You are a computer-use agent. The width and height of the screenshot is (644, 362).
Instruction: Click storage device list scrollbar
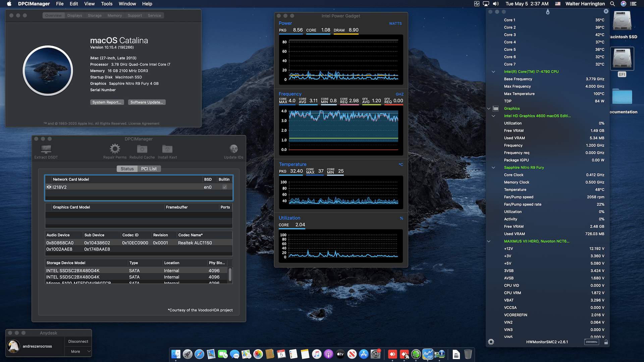pos(230,275)
